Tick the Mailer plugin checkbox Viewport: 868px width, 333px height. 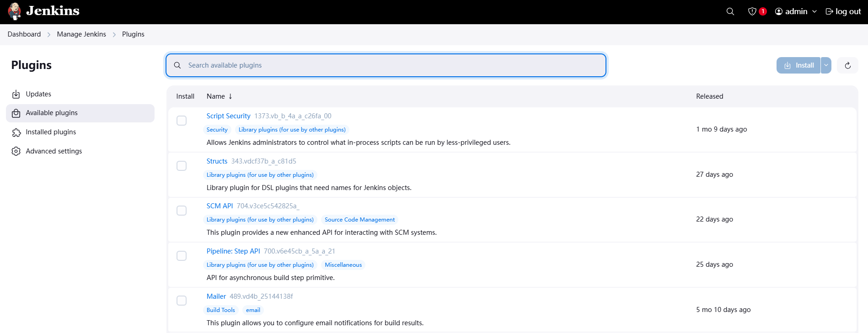click(182, 301)
